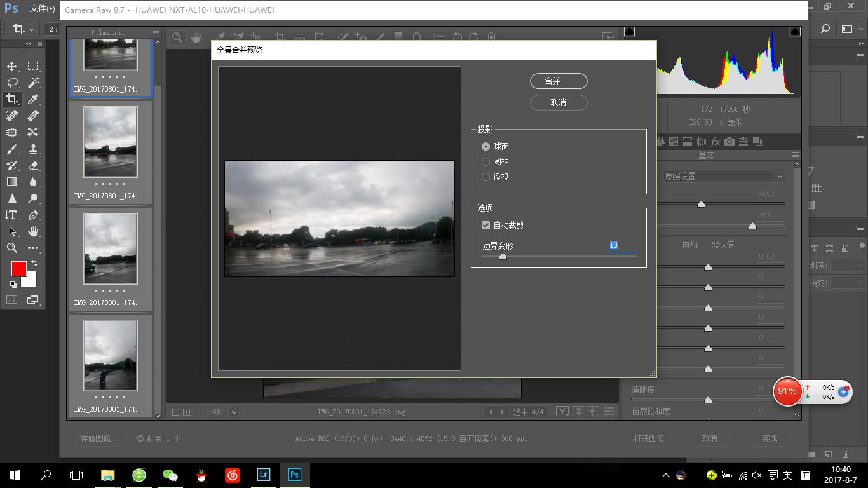Select the 圆柱 projection option
868x488 pixels.
(x=486, y=161)
